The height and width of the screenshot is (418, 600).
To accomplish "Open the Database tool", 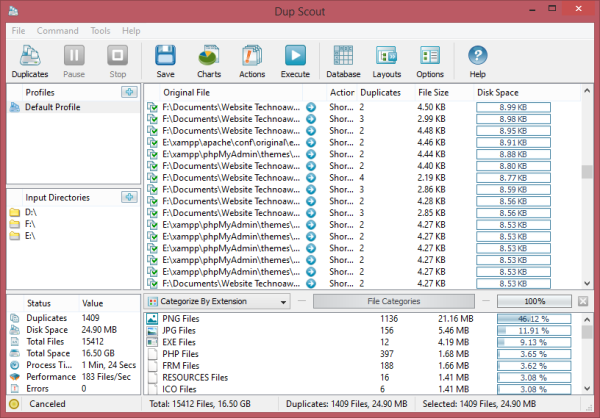I will coord(343,56).
